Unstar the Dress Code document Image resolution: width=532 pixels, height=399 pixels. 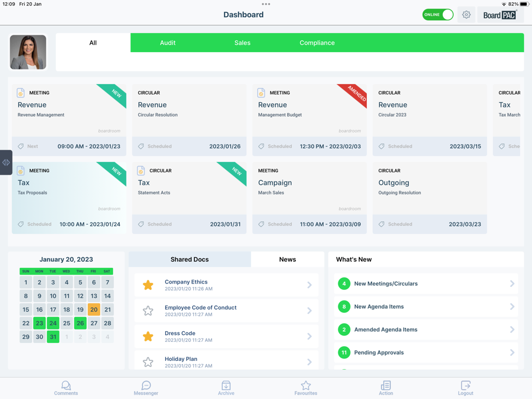148,336
